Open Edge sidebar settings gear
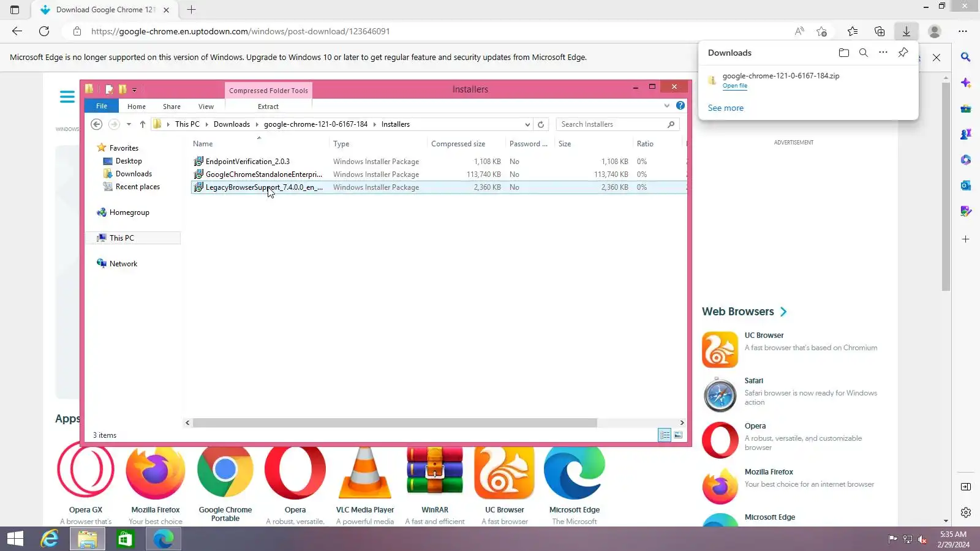The width and height of the screenshot is (980, 551). pyautogui.click(x=966, y=512)
